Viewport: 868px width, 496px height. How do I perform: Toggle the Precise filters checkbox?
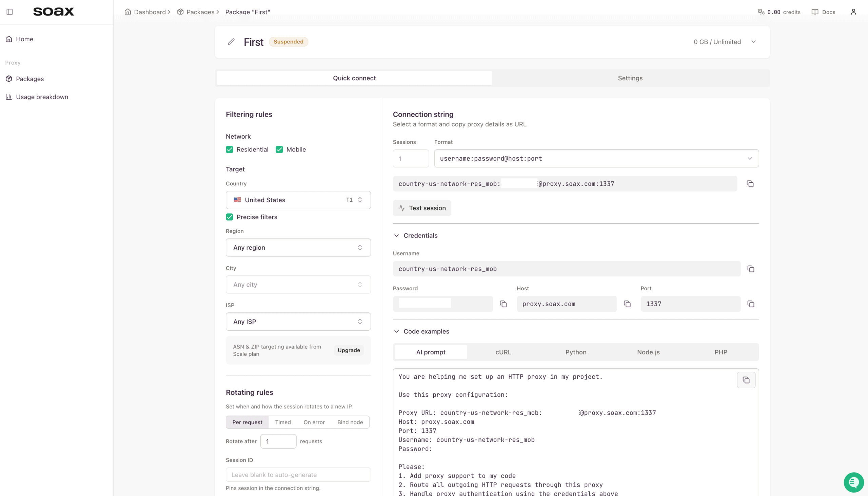tap(230, 217)
